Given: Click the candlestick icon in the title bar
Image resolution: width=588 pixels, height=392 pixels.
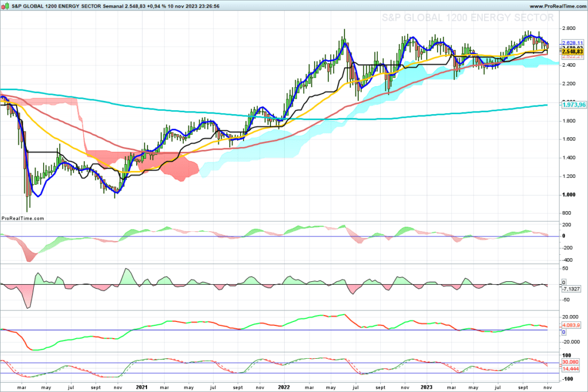Looking at the screenshot, I should 5,5.
